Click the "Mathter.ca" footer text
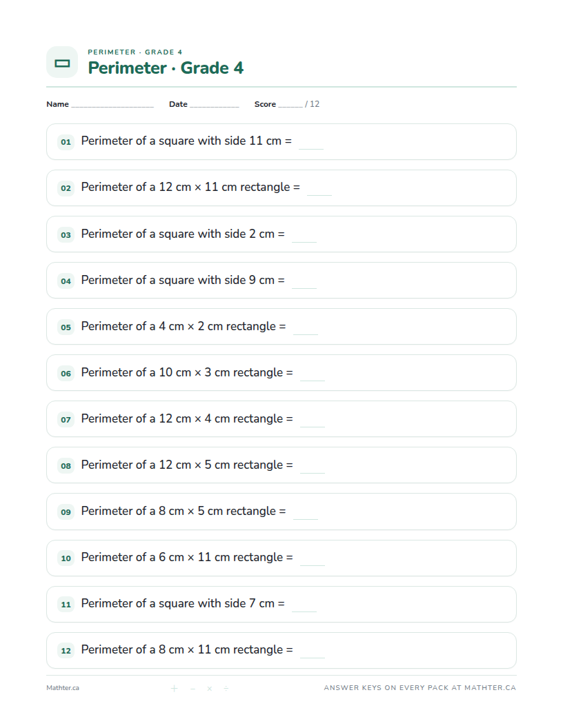 63,688
